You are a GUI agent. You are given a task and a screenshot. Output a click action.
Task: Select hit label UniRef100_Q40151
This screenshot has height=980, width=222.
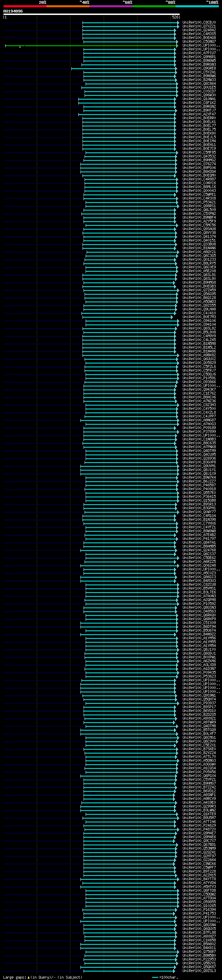tap(199, 241)
